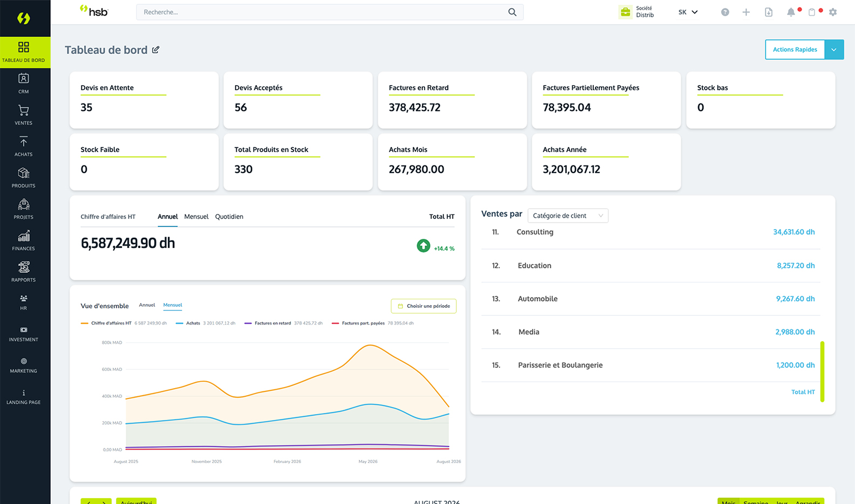The image size is (855, 504).
Task: Open the settings gear icon
Action: 833,12
